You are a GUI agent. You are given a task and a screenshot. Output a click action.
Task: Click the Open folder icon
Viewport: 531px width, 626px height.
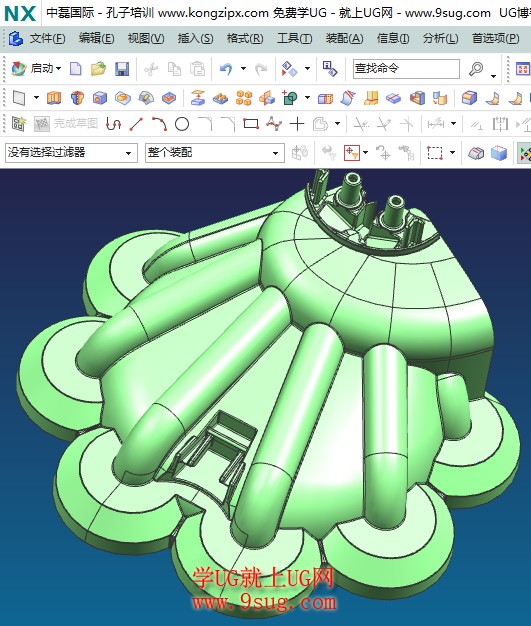(98, 69)
